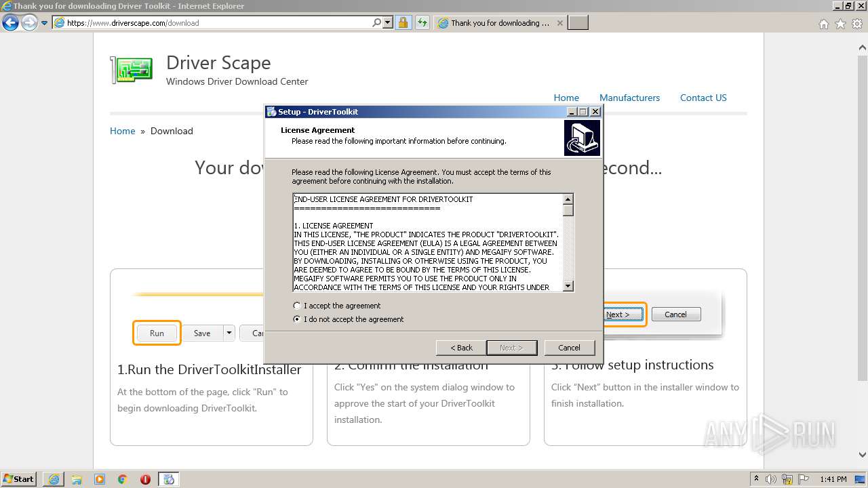
Task: Click the license scrollbar up arrow
Action: tap(568, 199)
